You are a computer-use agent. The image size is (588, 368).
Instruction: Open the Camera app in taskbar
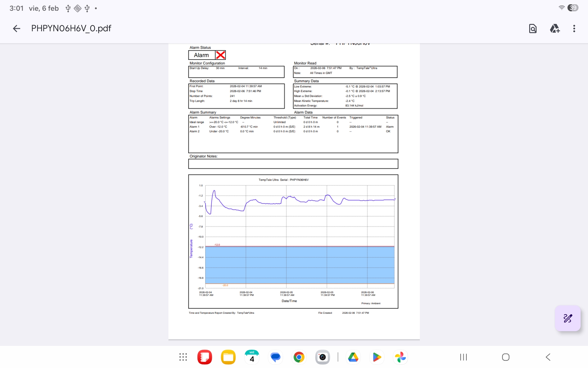coord(322,357)
